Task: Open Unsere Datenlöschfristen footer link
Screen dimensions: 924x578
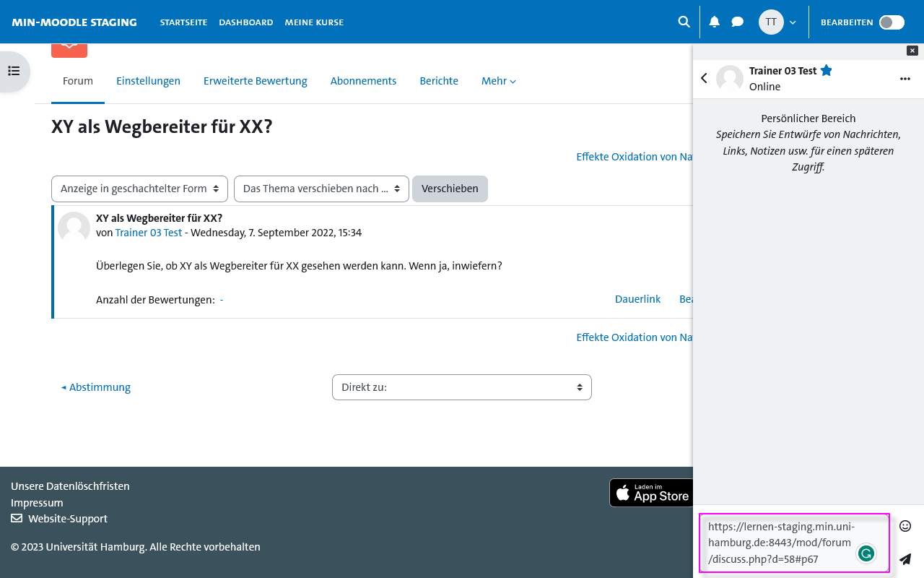Action: pos(70,486)
